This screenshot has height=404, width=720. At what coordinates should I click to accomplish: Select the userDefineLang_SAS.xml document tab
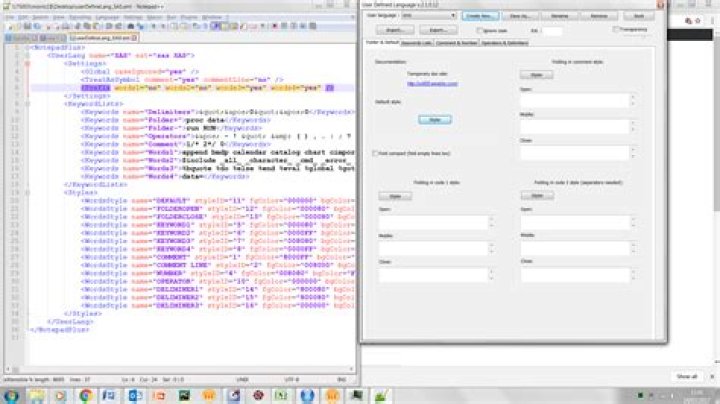pyautogui.click(x=103, y=38)
